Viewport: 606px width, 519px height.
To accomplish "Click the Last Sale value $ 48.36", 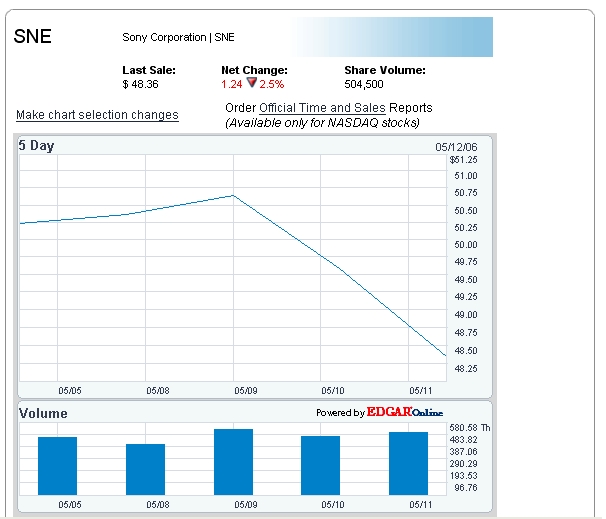I will tap(140, 84).
